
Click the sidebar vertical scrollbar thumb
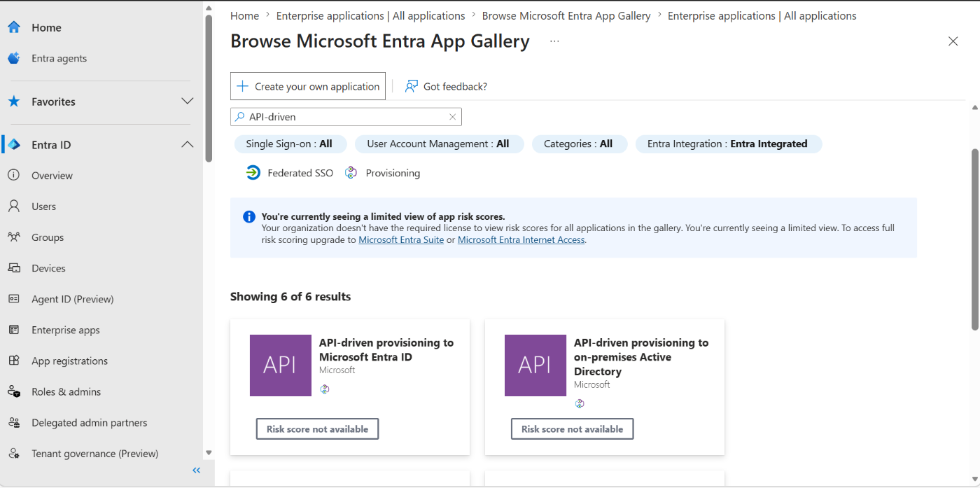(209, 89)
